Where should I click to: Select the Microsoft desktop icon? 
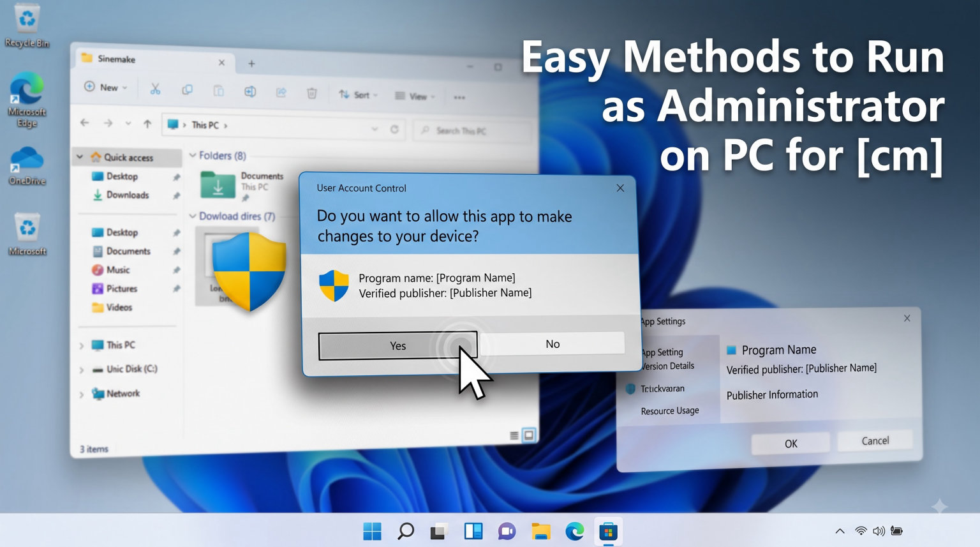click(x=27, y=234)
